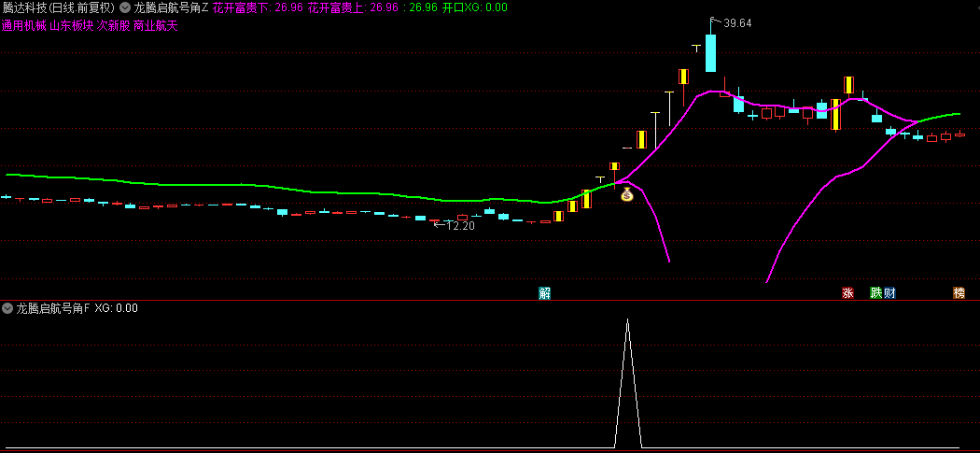Click the 榜 marker icon
The image size is (980, 453).
click(959, 293)
